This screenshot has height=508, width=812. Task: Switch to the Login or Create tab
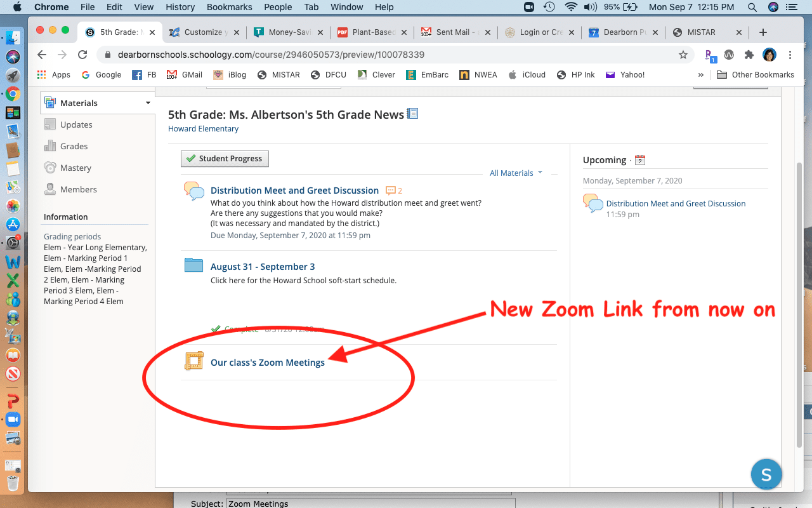(x=539, y=32)
